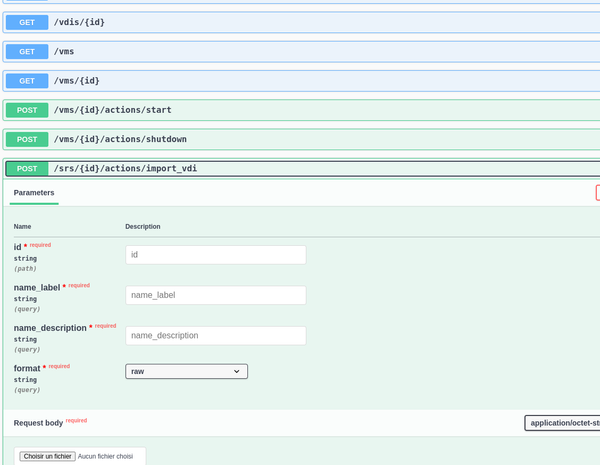Viewport: 600px width, 465px height.
Task: Click the red-outlined button beside Parameters
Action: point(597,192)
